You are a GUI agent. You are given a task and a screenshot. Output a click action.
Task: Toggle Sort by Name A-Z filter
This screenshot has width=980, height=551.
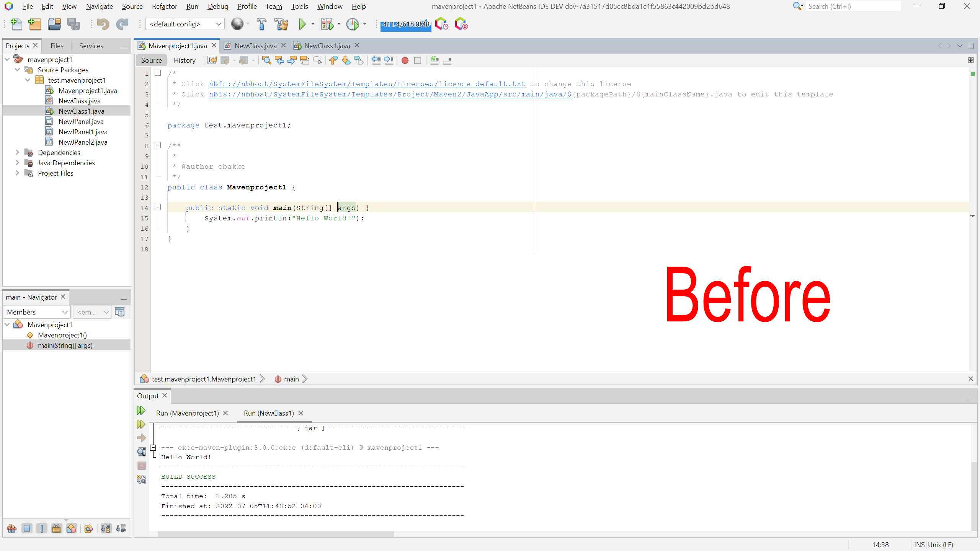point(106,528)
